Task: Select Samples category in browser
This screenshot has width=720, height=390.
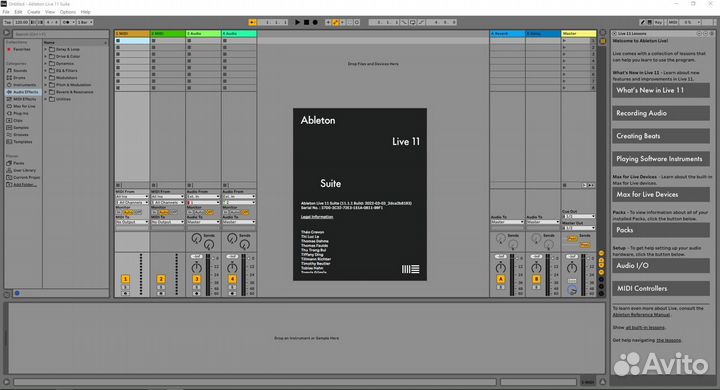Action: (21, 128)
